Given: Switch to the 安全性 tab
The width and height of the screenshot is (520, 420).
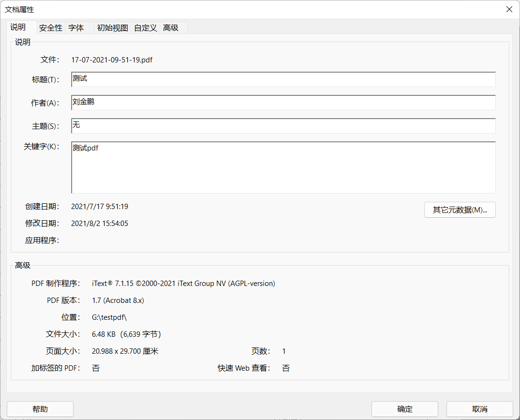Looking at the screenshot, I should click(x=50, y=28).
